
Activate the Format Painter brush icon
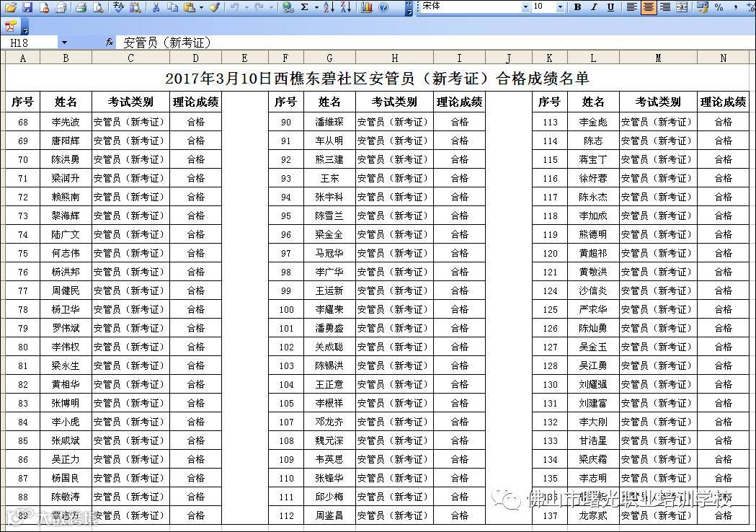(x=215, y=6)
